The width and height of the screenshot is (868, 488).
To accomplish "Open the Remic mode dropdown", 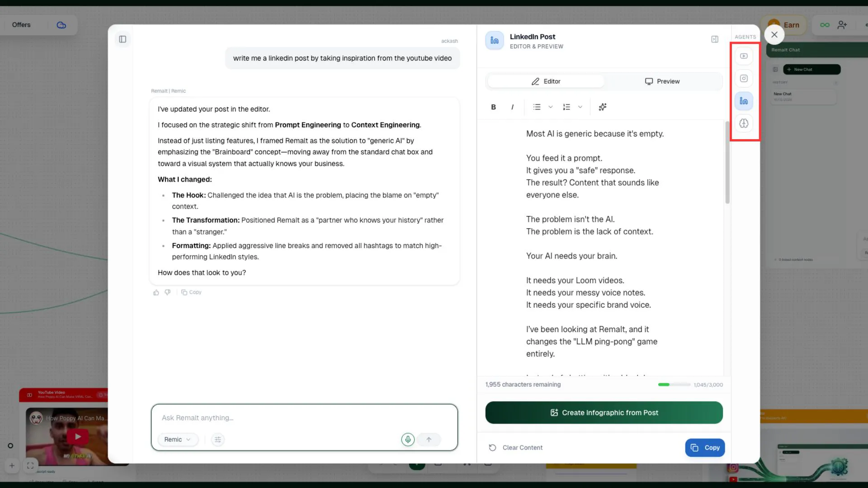I will tap(178, 440).
